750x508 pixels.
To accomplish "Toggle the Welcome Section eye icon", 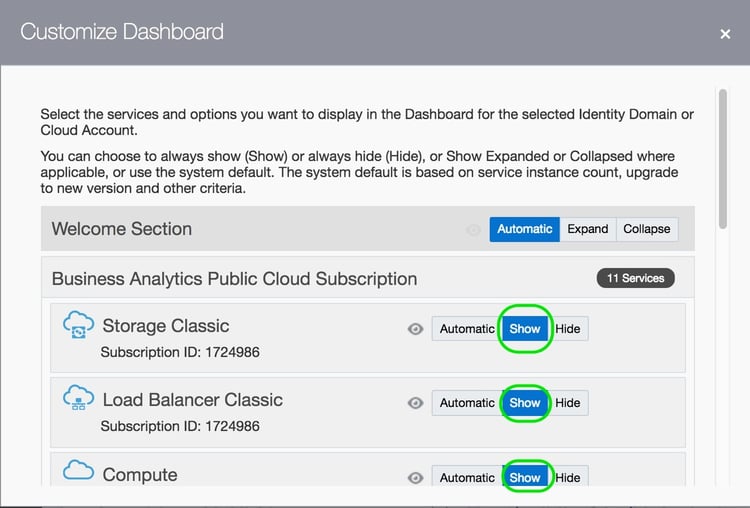I will (x=473, y=230).
